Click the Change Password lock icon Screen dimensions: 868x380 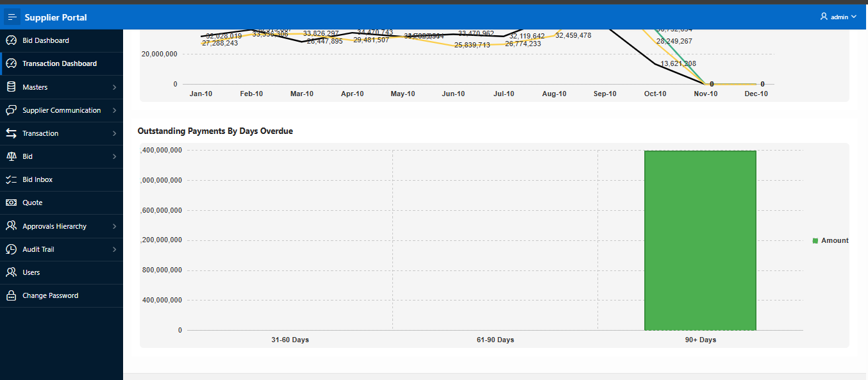coord(11,295)
